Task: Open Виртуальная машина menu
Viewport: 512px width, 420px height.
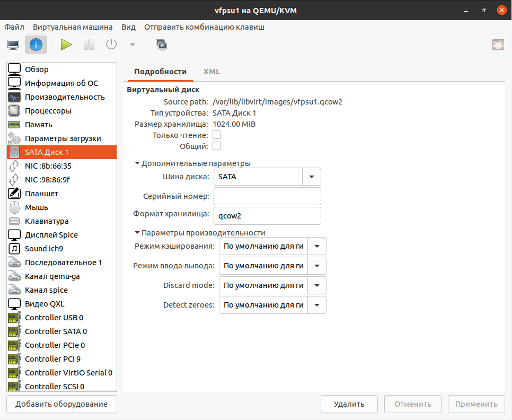Action: click(73, 27)
